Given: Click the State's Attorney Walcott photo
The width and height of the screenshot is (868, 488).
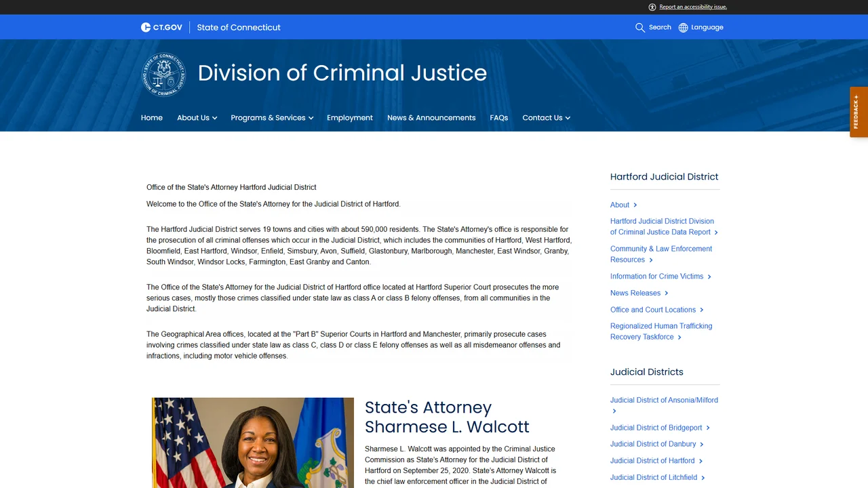Looking at the screenshot, I should (253, 443).
